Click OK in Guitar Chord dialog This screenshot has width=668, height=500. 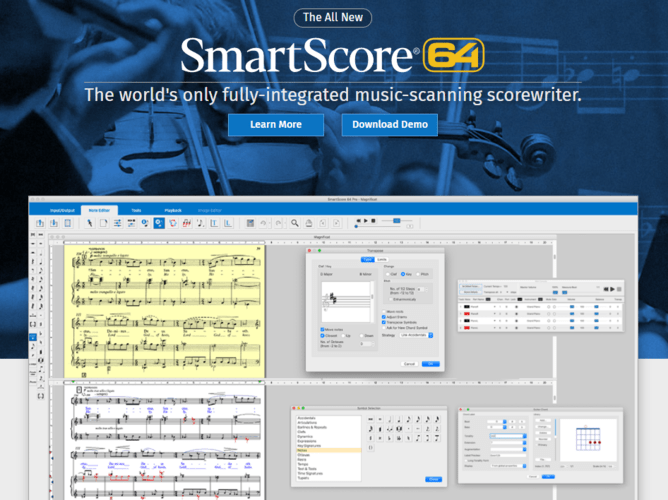[x=548, y=477]
